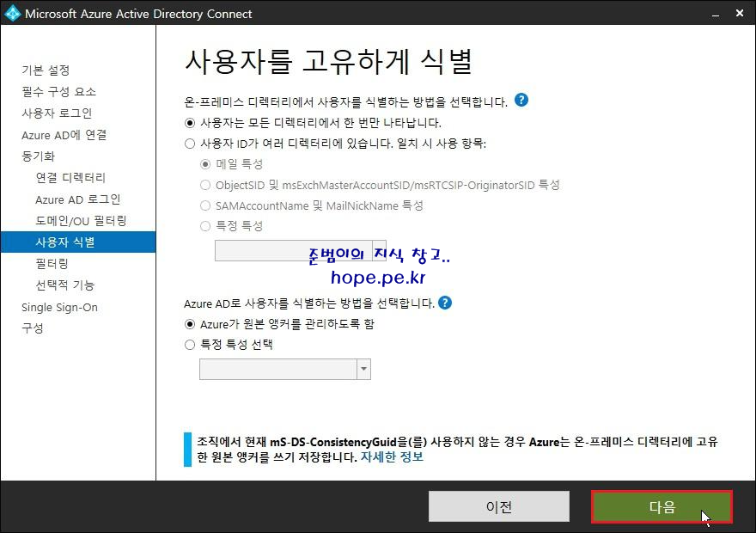Select the highlighted '사용자 식별' sidebar item
Image resolution: width=756 pixels, height=533 pixels.
78,242
